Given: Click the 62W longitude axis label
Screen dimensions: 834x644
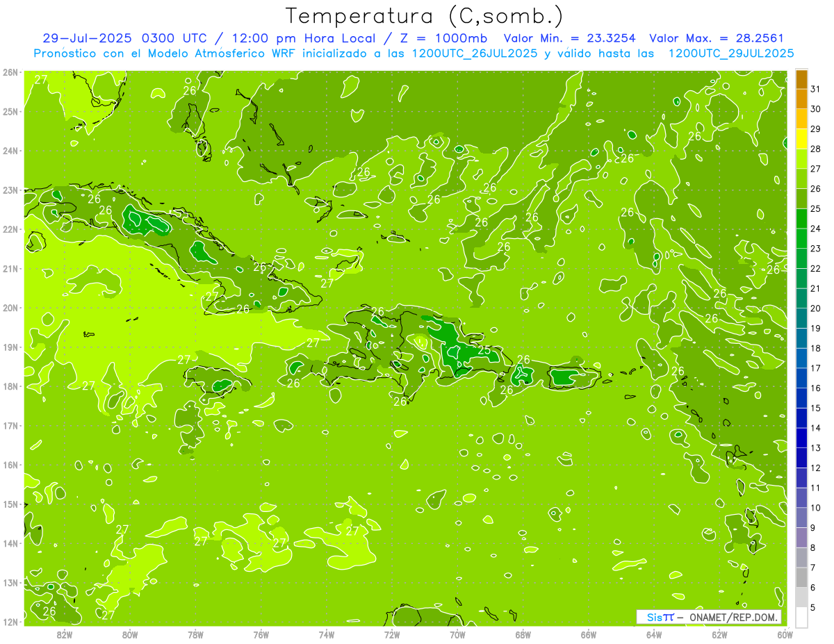Looking at the screenshot, I should [x=720, y=634].
